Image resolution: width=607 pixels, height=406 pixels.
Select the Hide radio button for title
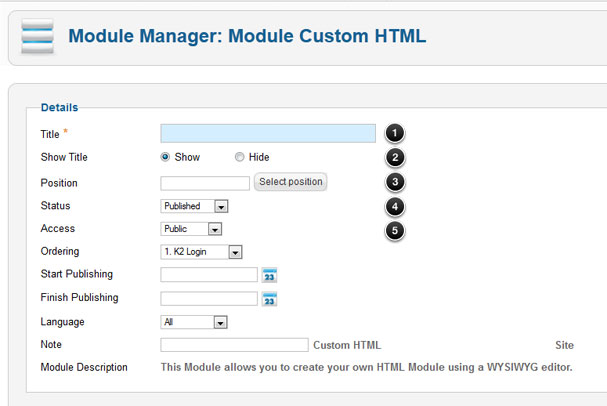point(240,157)
